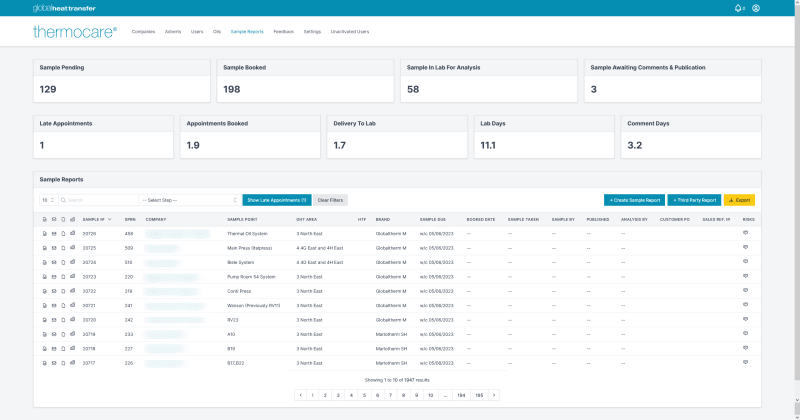Screen dimensions: 800x420
Task: Open the Users menu item
Action: point(197,32)
